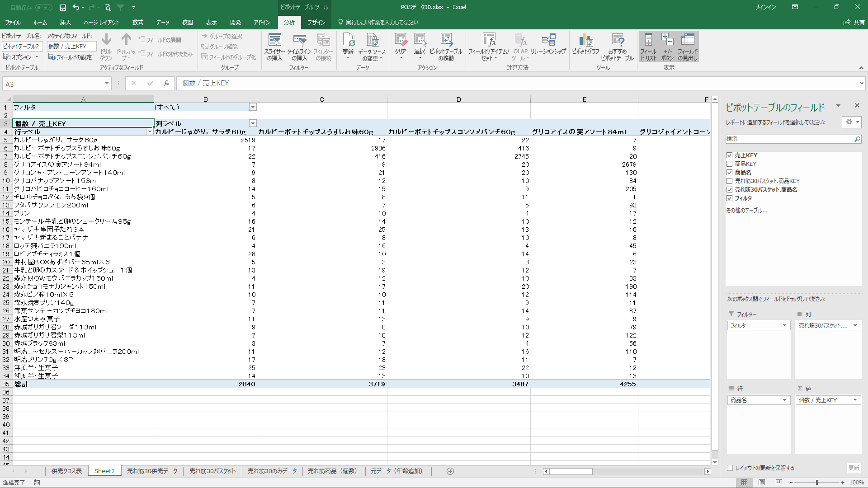This screenshot has width=868, height=488.
Task: Open the field list tools gear icon
Action: coord(852,122)
